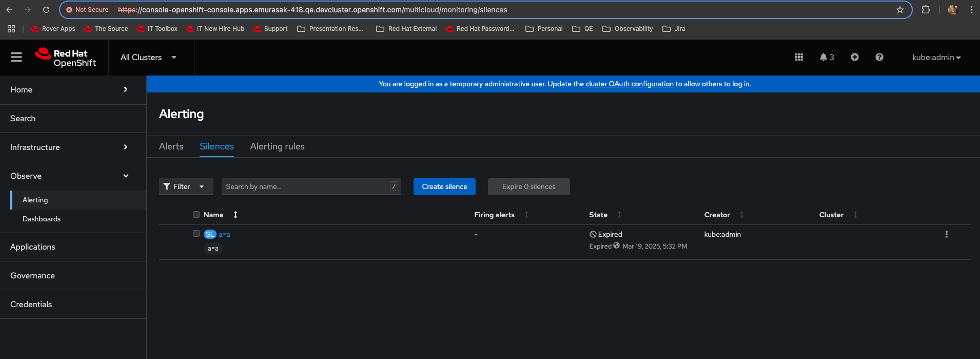
Task: Bookmark page with the star icon
Action: (x=900, y=10)
